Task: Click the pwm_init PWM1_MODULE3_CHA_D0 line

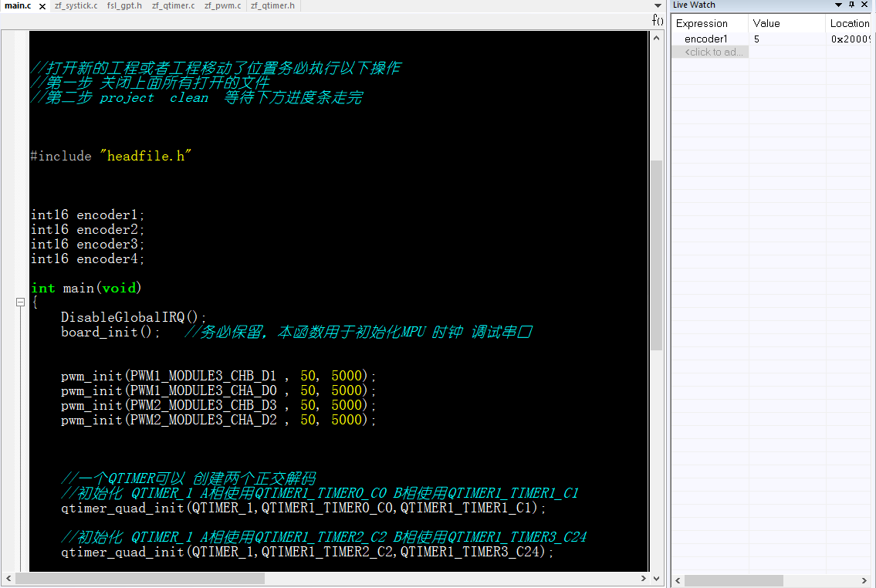Action: 218,390
